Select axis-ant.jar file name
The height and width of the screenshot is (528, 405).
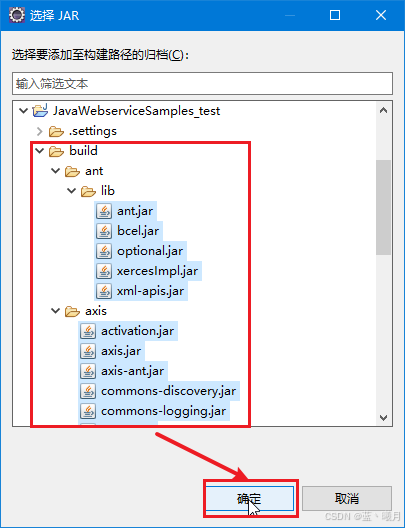[x=133, y=371]
